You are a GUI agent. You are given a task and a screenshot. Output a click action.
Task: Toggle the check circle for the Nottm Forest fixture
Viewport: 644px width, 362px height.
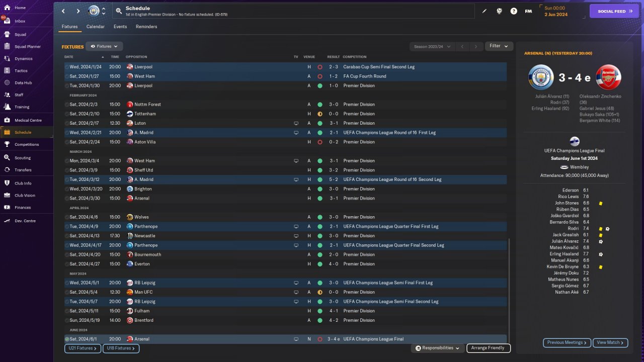point(67,105)
